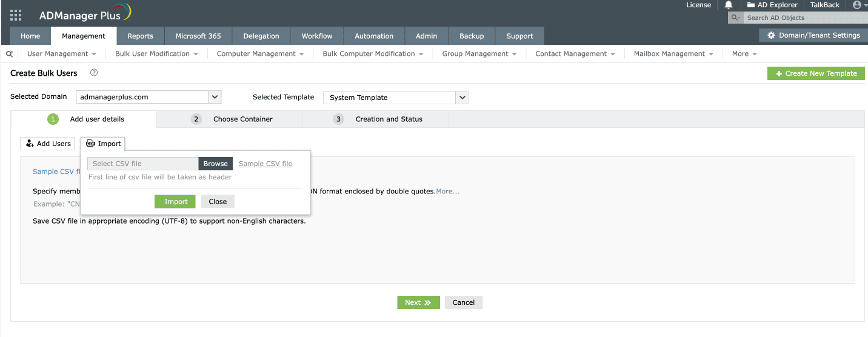Click the plus icon on Create New Template
Viewport: 868px width, 337px height.
pos(779,73)
